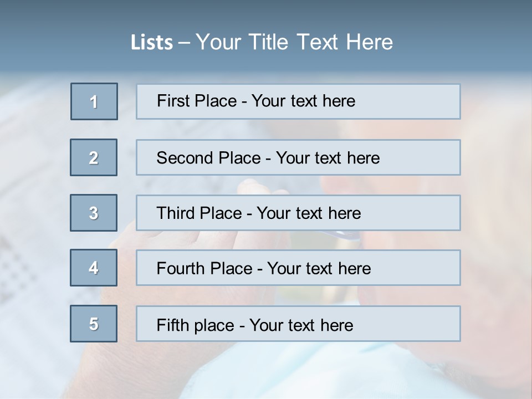
Task: Click the number 3 box
Action: 94,213
